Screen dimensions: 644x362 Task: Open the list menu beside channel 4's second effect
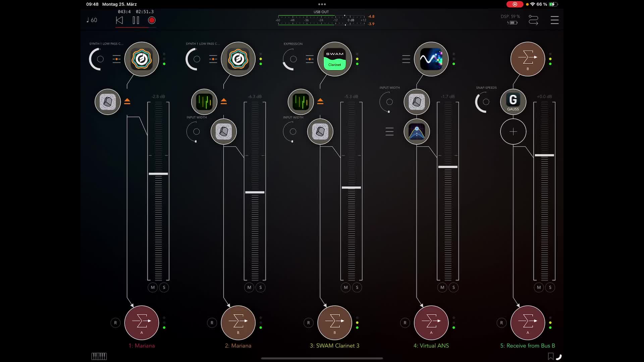389,132
